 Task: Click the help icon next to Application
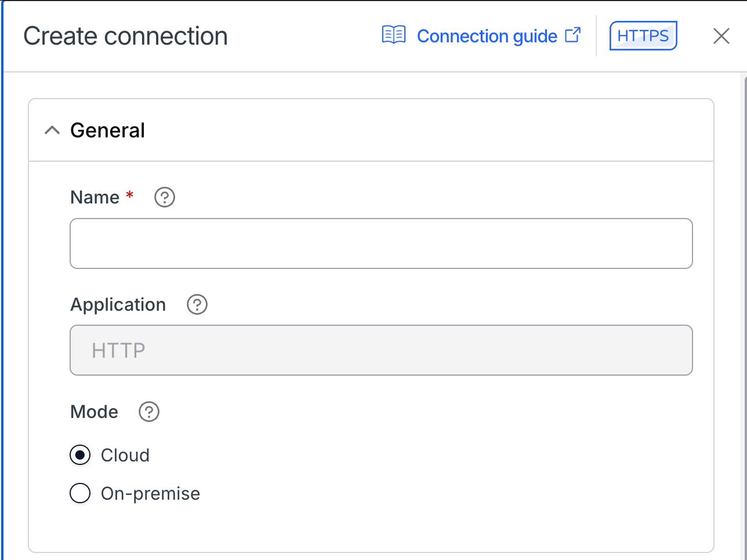(197, 304)
